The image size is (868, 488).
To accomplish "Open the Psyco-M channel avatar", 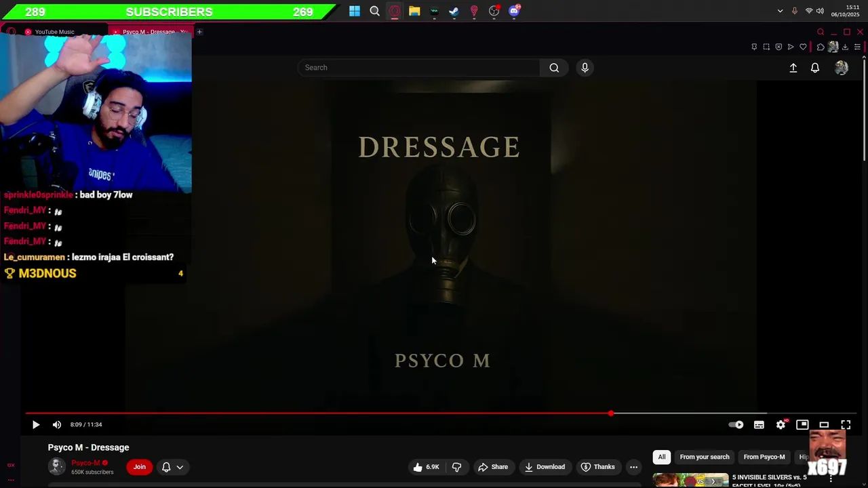I will (x=57, y=466).
